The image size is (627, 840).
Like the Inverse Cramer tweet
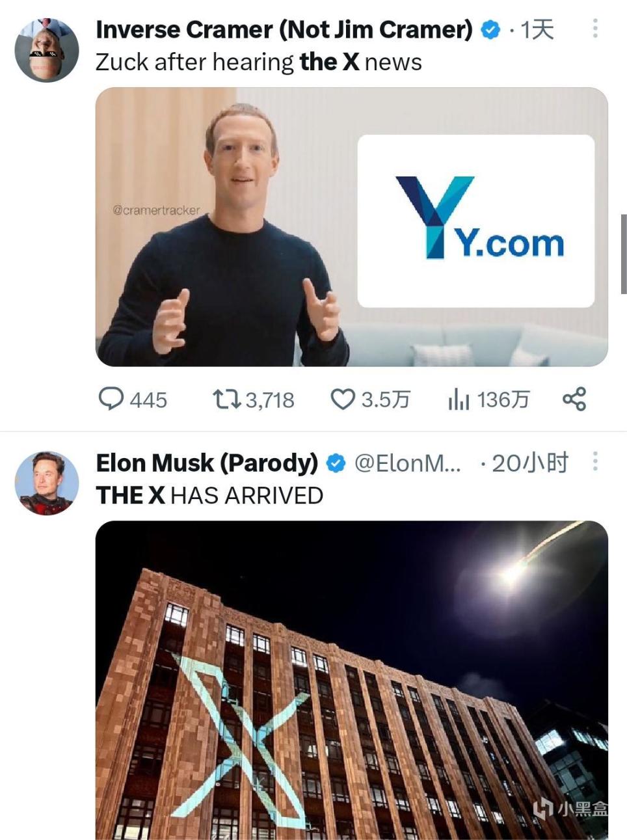pos(343,398)
